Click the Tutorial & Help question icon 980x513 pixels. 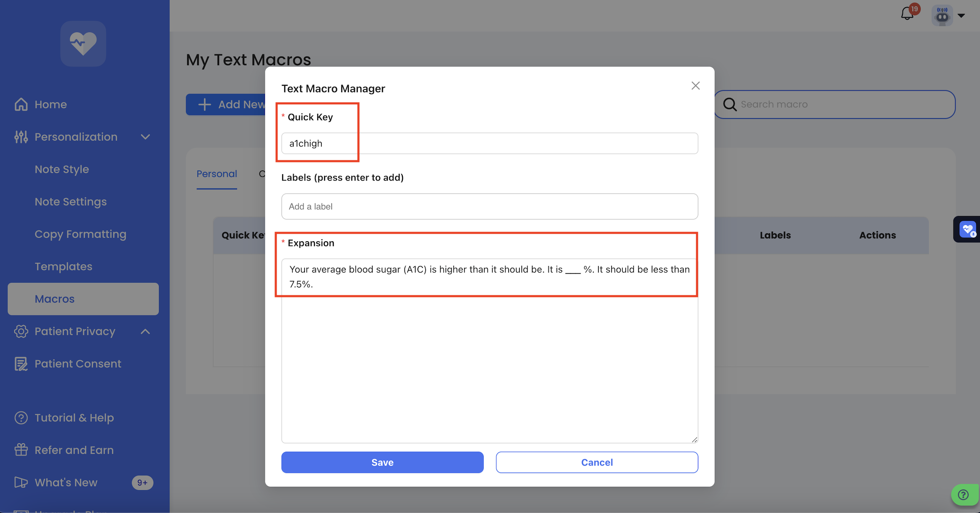tap(21, 418)
